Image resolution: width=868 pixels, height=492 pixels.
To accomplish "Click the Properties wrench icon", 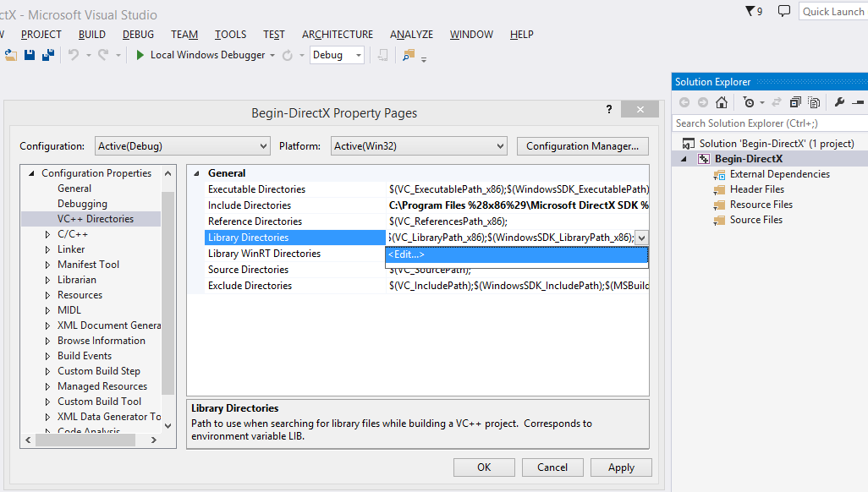I will (x=839, y=102).
